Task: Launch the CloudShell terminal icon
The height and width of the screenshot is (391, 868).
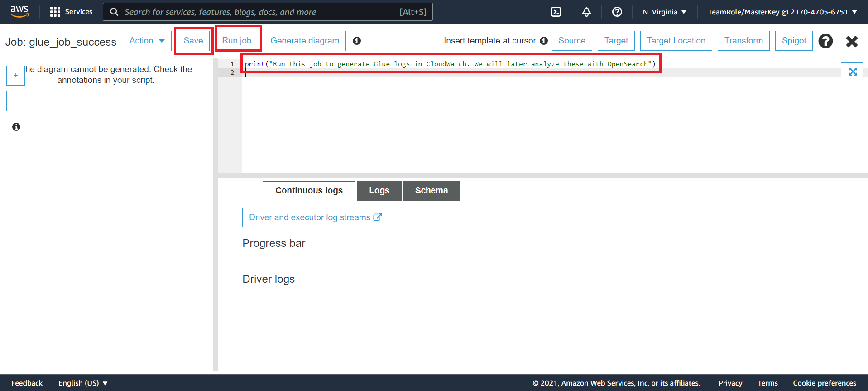Action: pyautogui.click(x=556, y=12)
